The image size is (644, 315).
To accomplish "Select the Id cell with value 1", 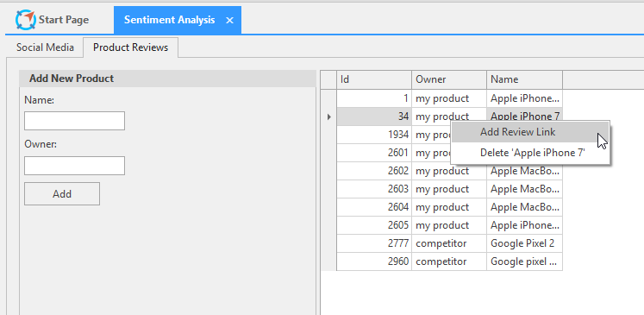I will tap(374, 98).
